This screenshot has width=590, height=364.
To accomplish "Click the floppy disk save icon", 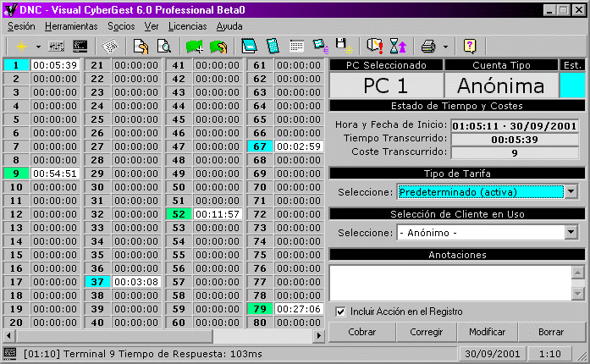I will tap(344, 45).
